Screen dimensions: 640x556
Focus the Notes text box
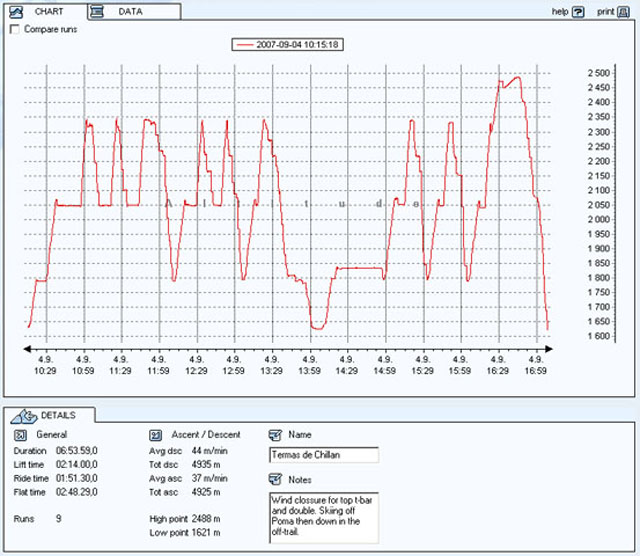[x=324, y=518]
